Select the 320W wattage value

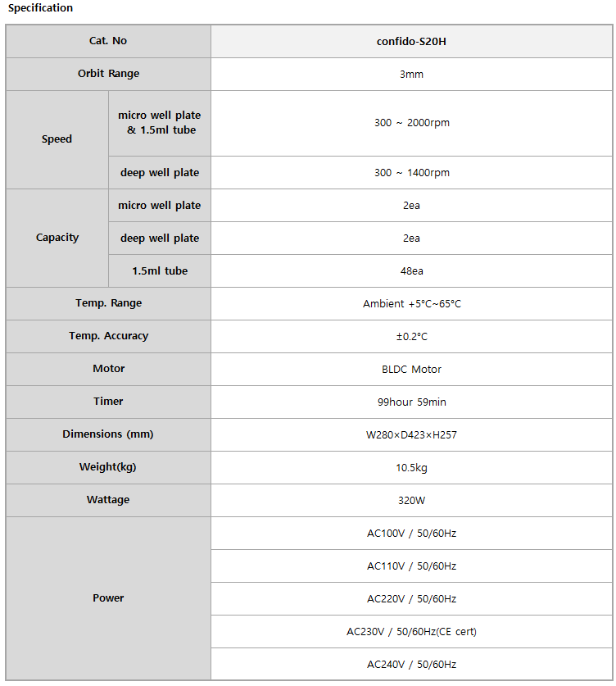click(411, 501)
